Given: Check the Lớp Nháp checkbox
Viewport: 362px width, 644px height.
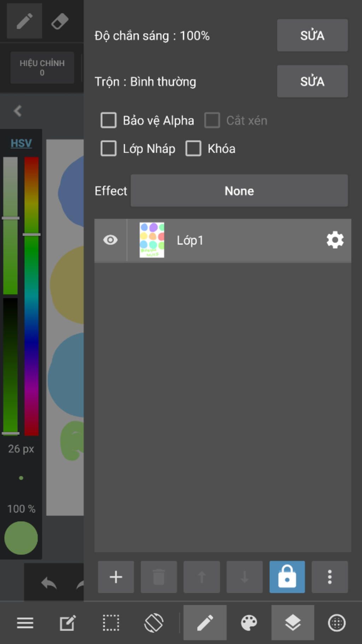Looking at the screenshot, I should (x=109, y=148).
